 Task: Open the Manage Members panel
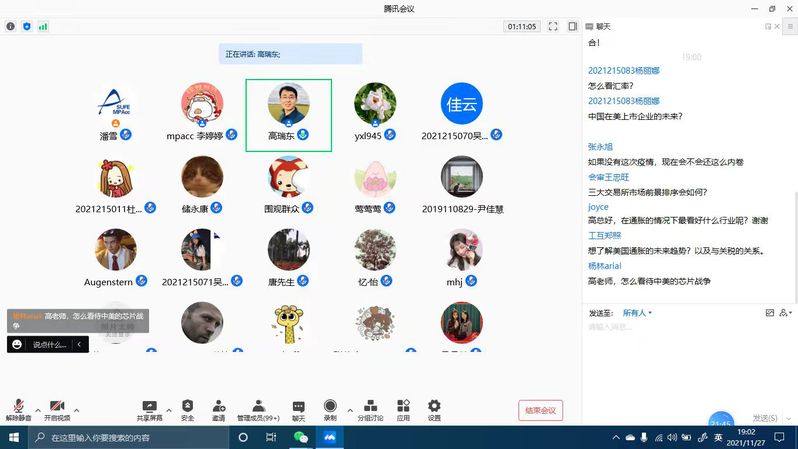[258, 407]
